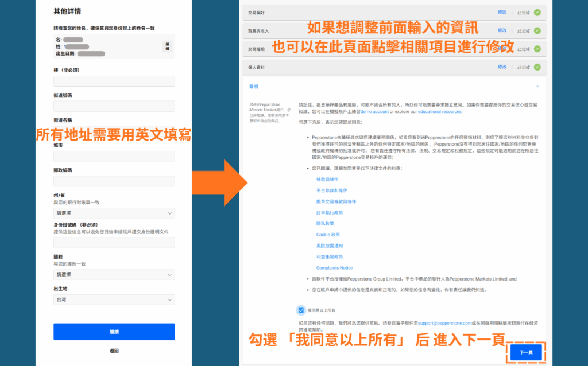Check the 我同意以上所有 checkbox
This screenshot has width=588, height=366.
tap(301, 310)
